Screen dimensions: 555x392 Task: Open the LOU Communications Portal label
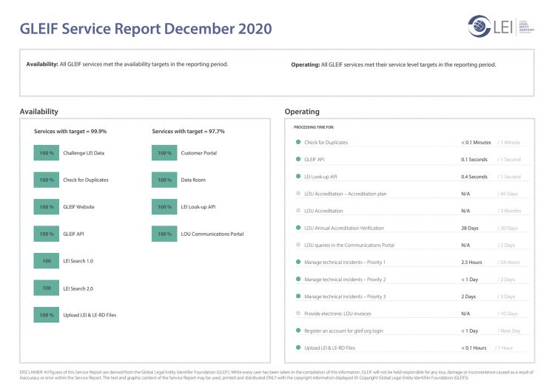pyautogui.click(x=212, y=234)
